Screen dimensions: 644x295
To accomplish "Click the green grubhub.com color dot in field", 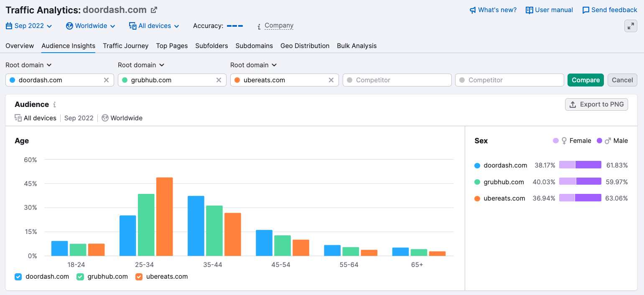I will pos(125,80).
